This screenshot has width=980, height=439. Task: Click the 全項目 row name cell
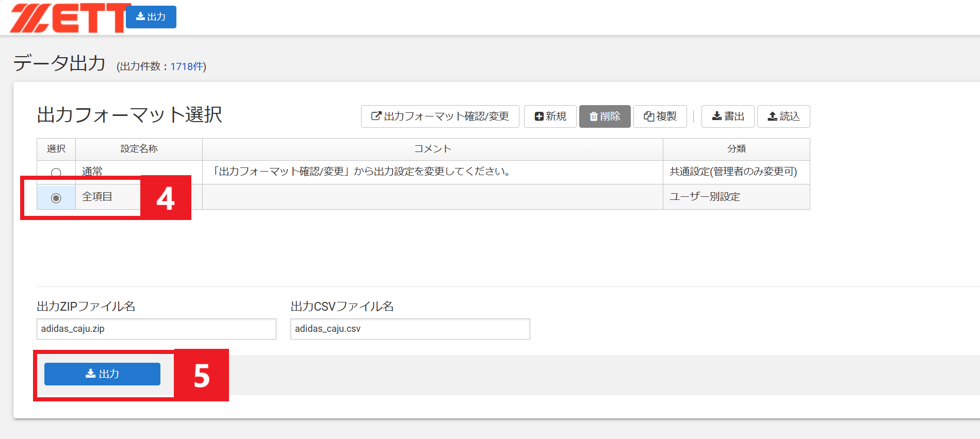[x=108, y=197]
